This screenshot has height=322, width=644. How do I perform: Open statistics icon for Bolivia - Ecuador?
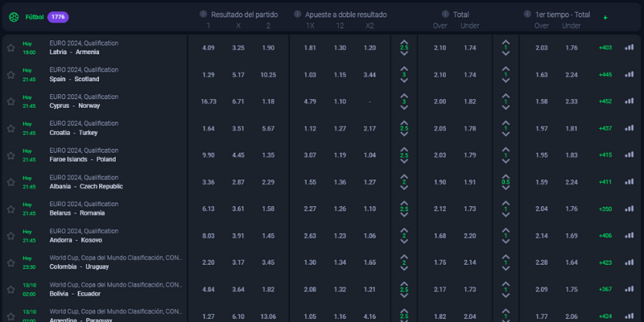point(630,289)
